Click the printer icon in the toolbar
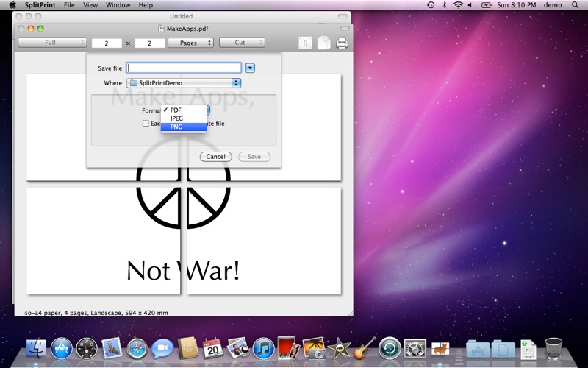 pyautogui.click(x=342, y=43)
